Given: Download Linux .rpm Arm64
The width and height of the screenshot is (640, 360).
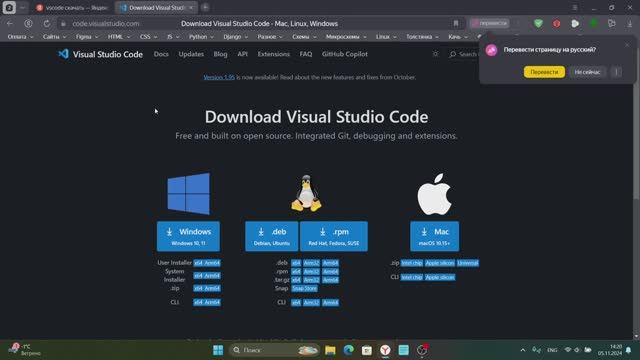Looking at the screenshot, I should (x=330, y=271).
